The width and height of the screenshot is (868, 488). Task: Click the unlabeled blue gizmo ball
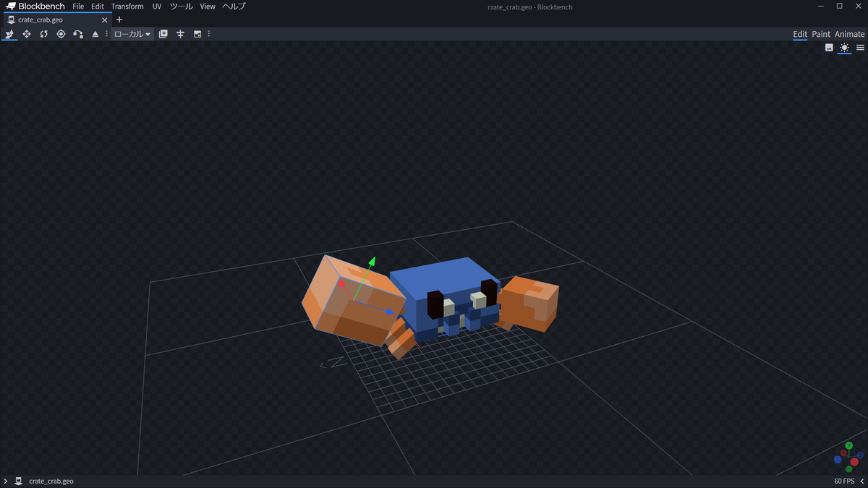(x=838, y=459)
